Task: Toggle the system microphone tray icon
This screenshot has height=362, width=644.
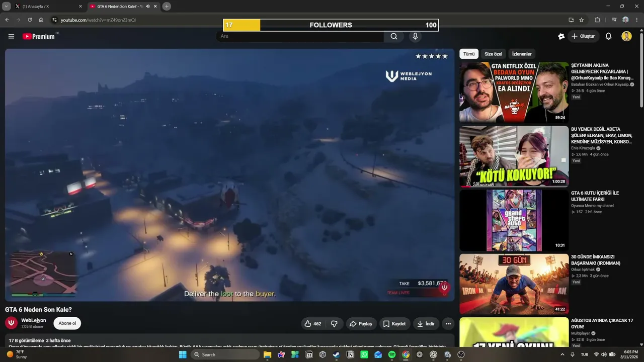Action: (x=573, y=354)
